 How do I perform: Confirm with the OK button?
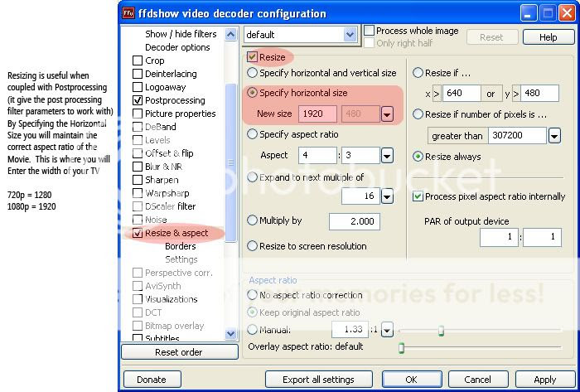(x=411, y=380)
